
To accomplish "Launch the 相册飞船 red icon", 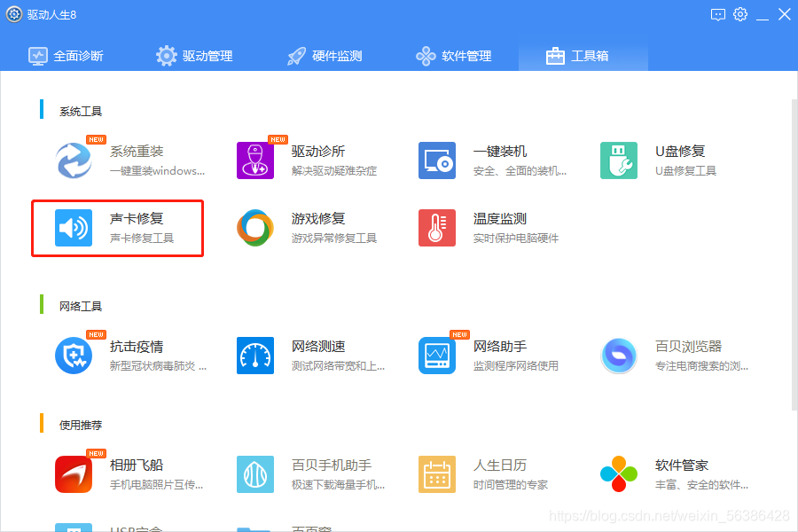I will pos(74,474).
